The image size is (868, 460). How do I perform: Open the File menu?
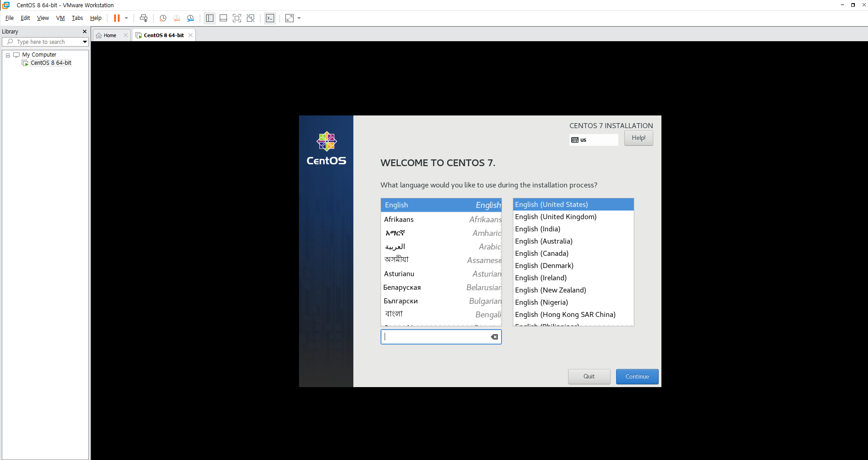10,18
